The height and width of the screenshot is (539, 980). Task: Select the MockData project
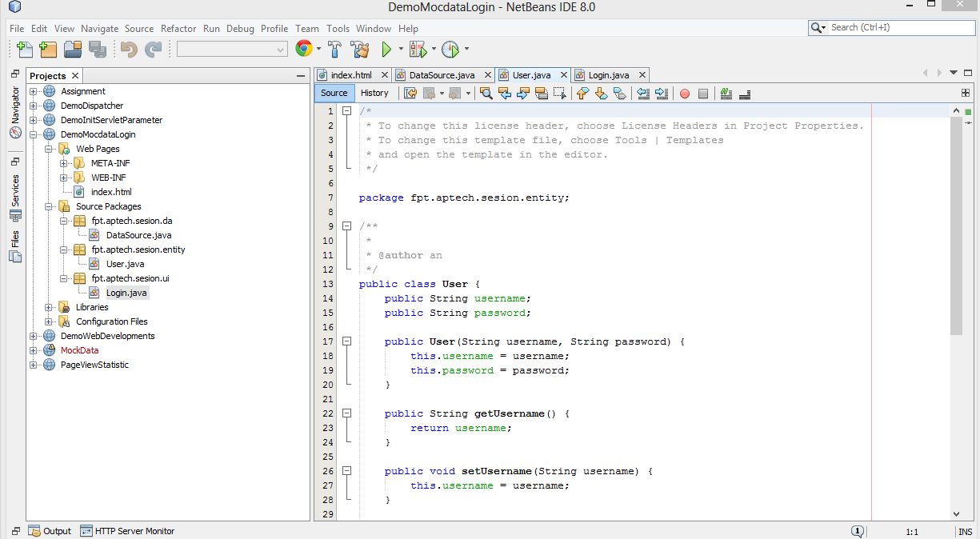click(79, 350)
